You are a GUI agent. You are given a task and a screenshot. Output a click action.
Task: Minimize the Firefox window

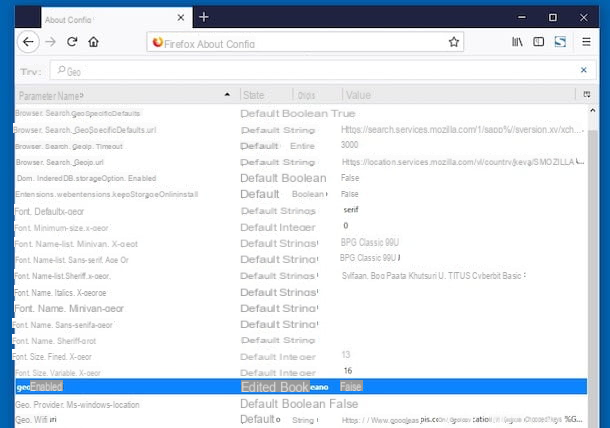tap(522, 18)
